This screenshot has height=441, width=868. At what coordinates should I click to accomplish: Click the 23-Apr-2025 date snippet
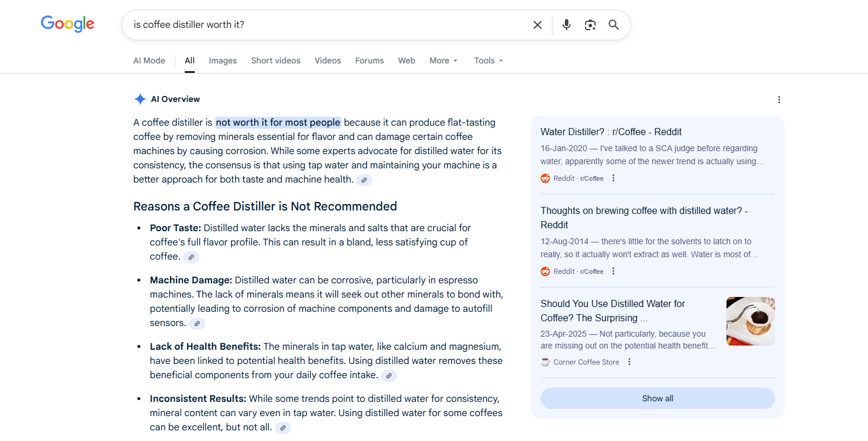point(562,334)
